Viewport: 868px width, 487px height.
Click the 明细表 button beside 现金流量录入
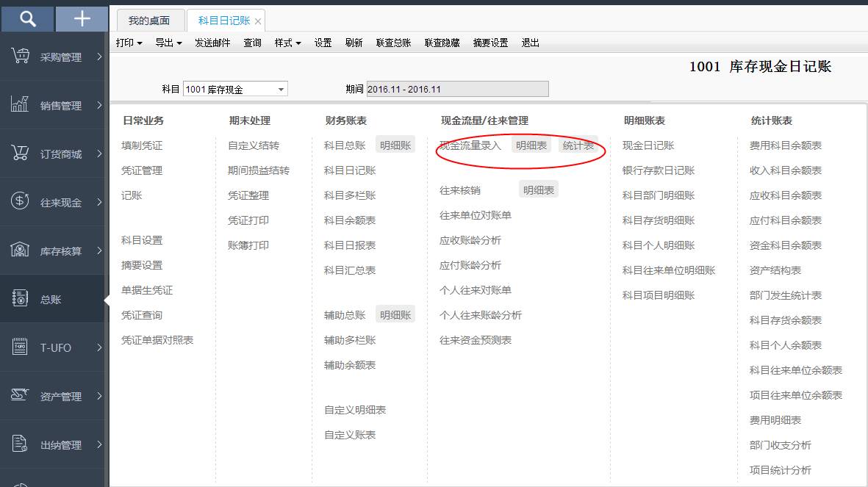pos(531,145)
